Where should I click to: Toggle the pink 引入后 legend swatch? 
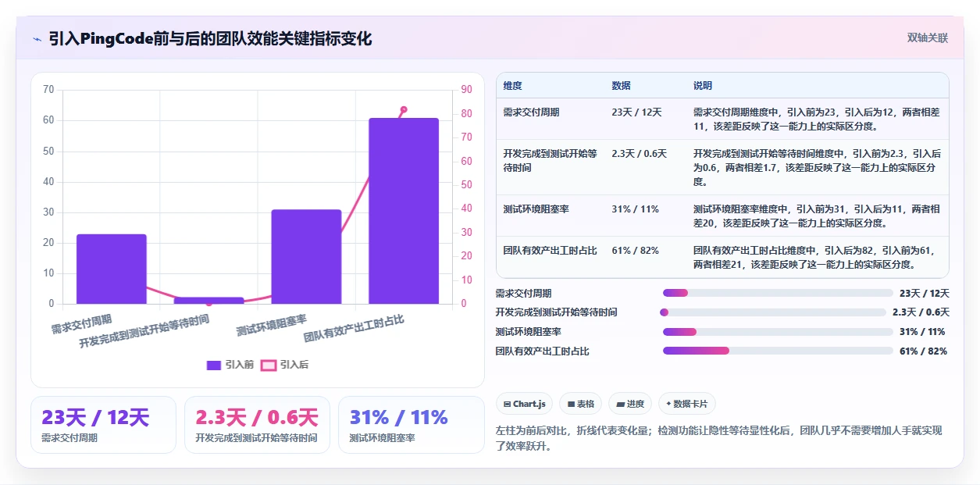coord(269,365)
